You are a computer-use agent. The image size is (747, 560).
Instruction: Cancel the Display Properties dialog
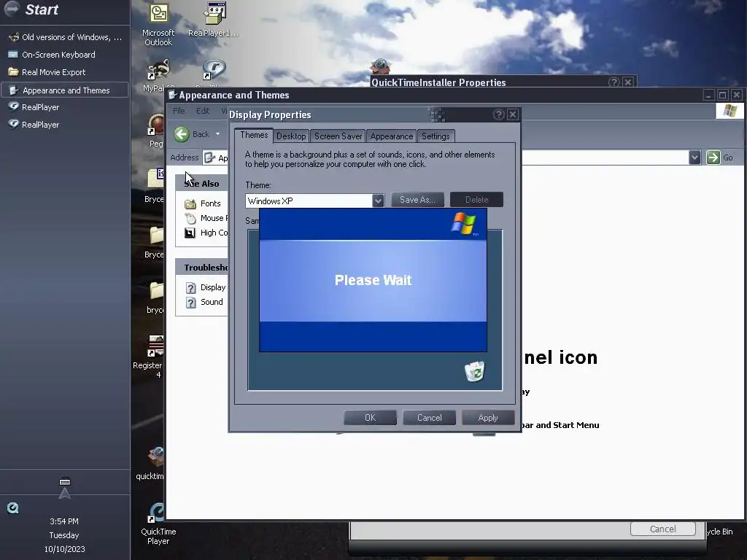[429, 418]
